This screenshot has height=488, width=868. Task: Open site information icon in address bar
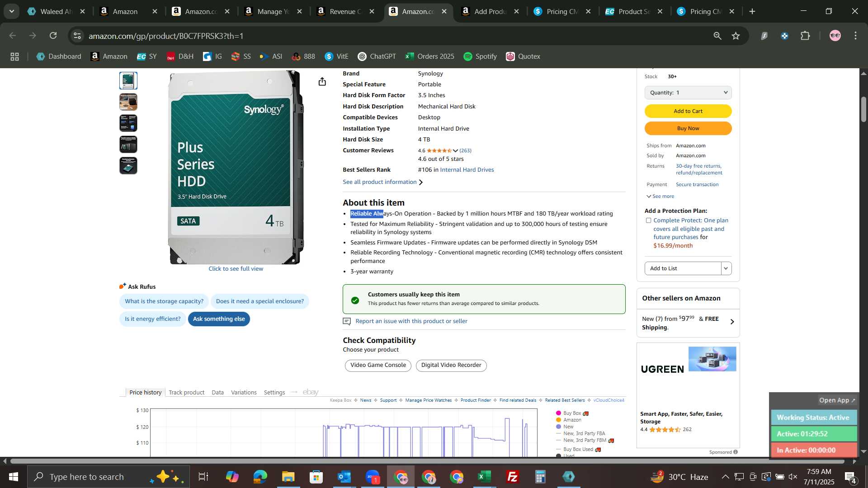click(x=77, y=36)
